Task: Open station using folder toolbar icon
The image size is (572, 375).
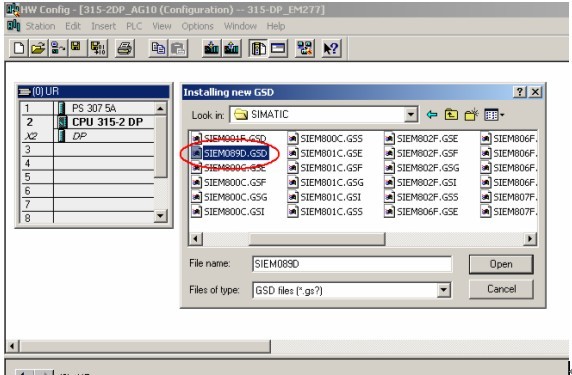Action: click(x=38, y=48)
